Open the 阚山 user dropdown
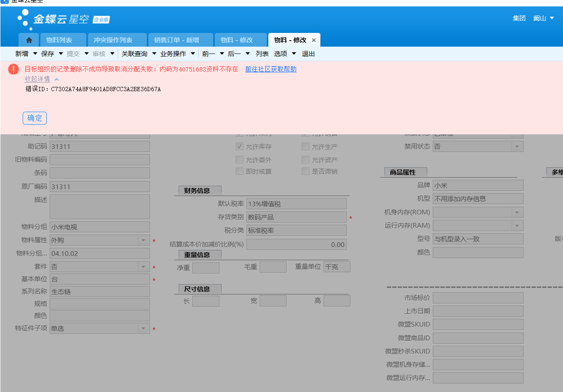Image resolution: width=563 pixels, height=392 pixels. 544,18
